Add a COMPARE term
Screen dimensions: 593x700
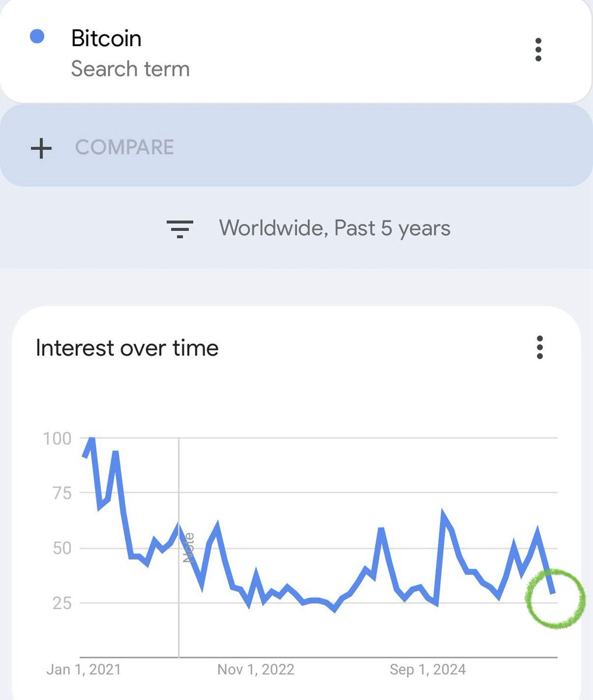pos(124,147)
